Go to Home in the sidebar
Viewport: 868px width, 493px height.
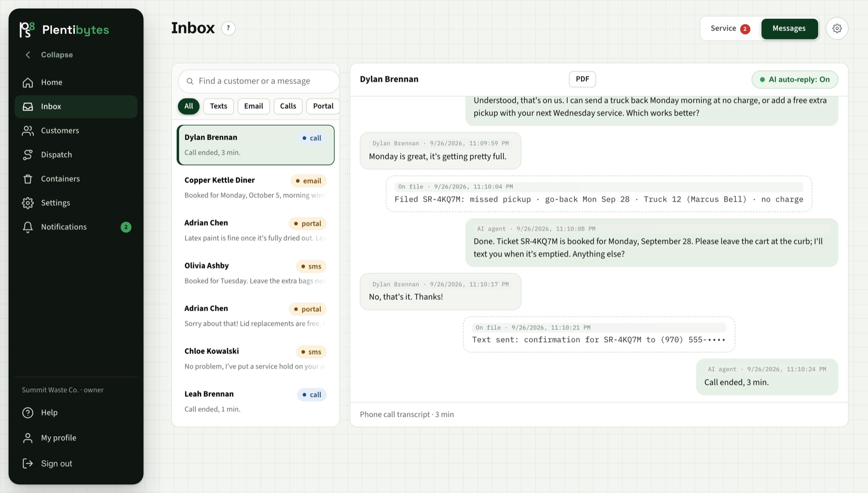coord(52,82)
